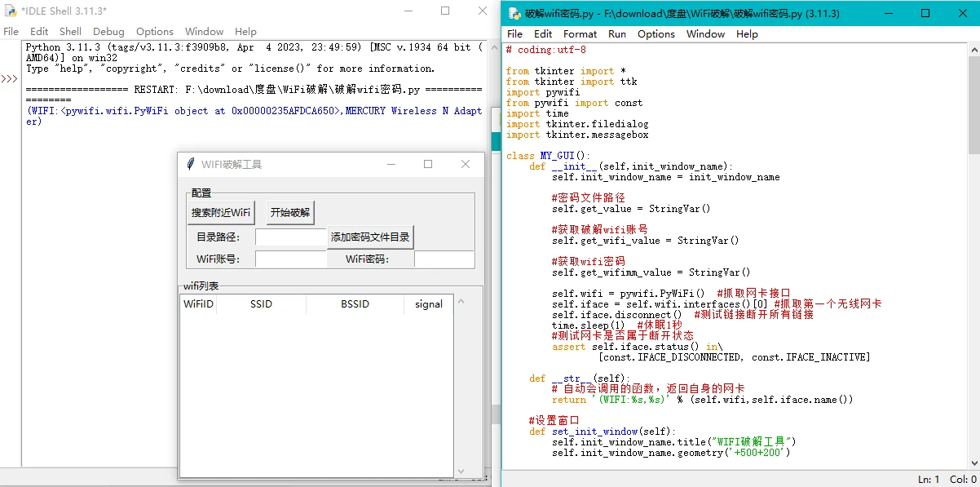
Task: Click the 'Type "help"' line in the shell
Action: click(231, 69)
